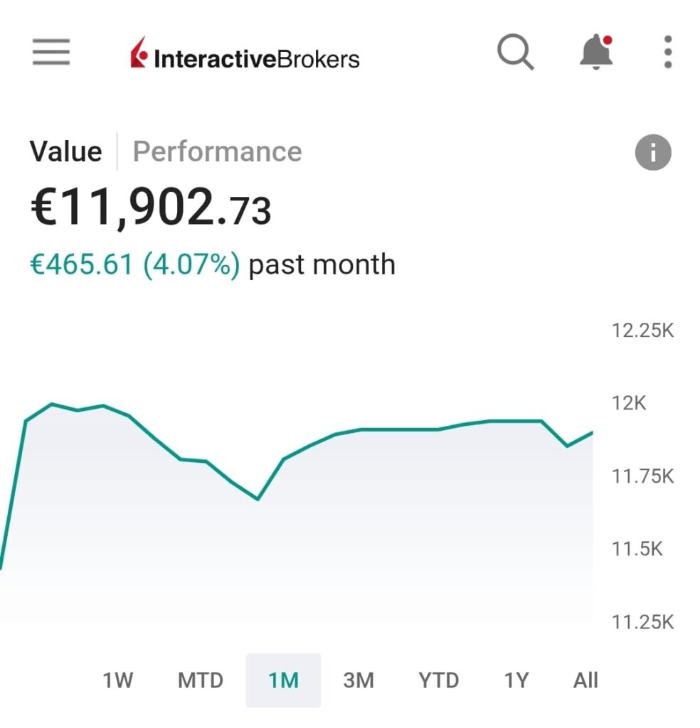Switch to the Value view

pyautogui.click(x=65, y=151)
